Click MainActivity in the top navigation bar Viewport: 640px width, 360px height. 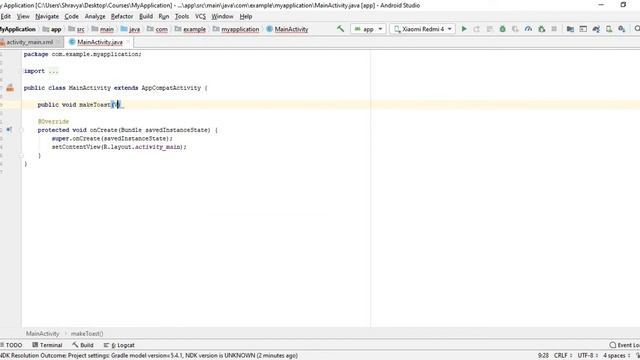click(x=287, y=29)
